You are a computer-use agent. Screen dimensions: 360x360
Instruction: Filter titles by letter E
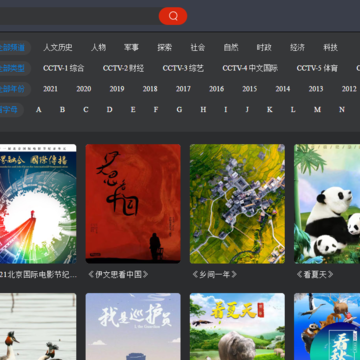[x=133, y=110]
